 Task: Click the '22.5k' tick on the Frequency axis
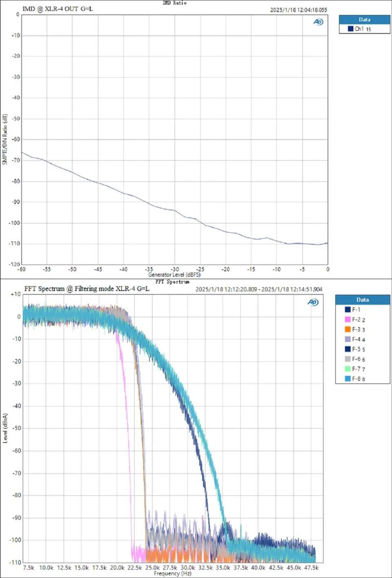(x=135, y=568)
